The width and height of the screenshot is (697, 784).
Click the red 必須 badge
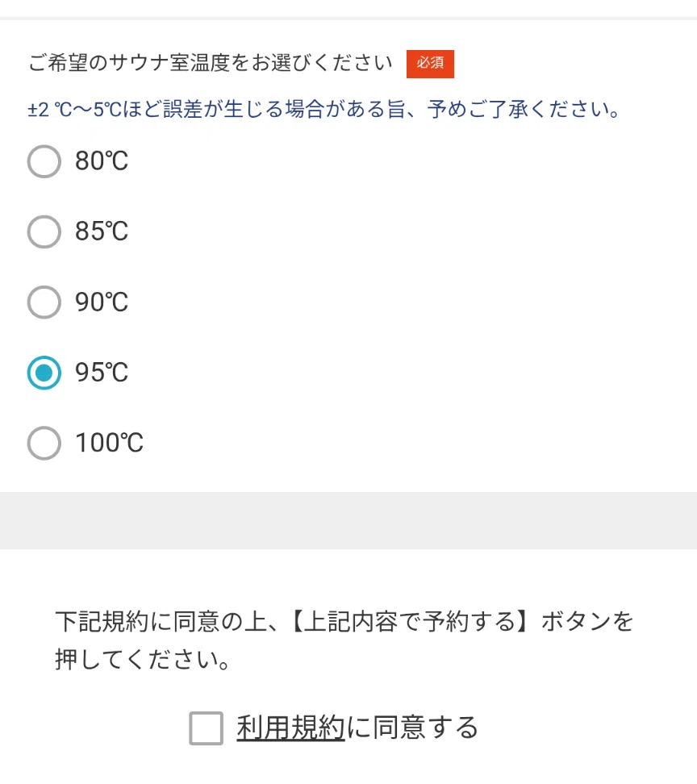pyautogui.click(x=430, y=64)
